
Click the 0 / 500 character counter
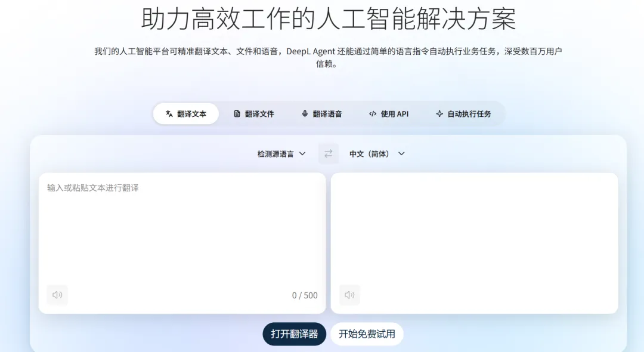(305, 295)
